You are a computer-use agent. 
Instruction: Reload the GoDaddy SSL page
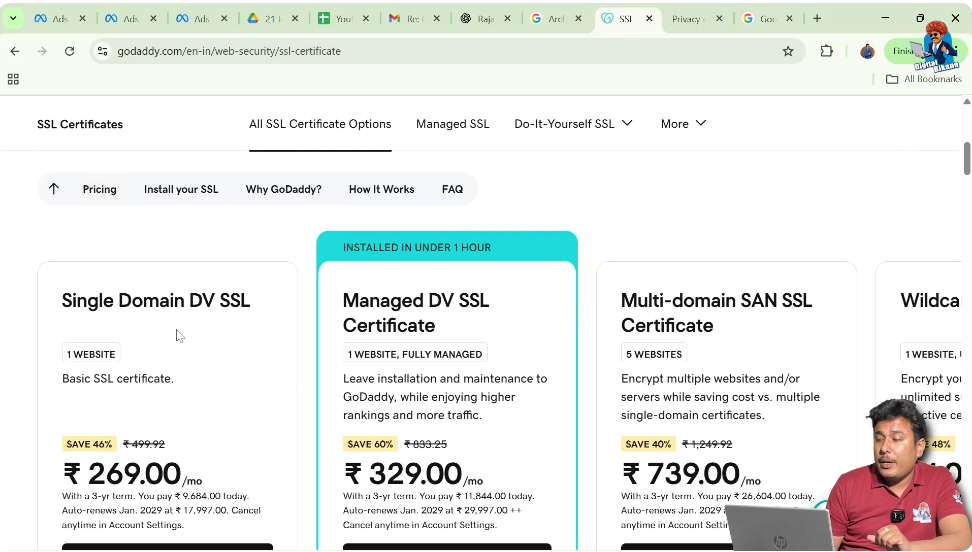69,51
